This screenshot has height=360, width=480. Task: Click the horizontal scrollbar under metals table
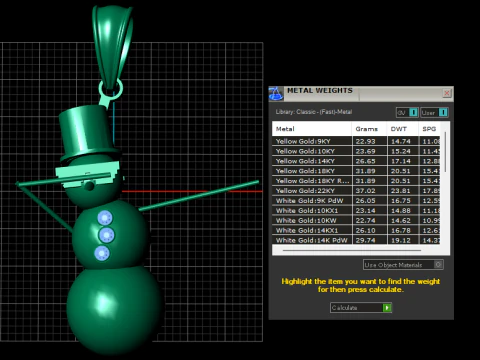(352, 250)
